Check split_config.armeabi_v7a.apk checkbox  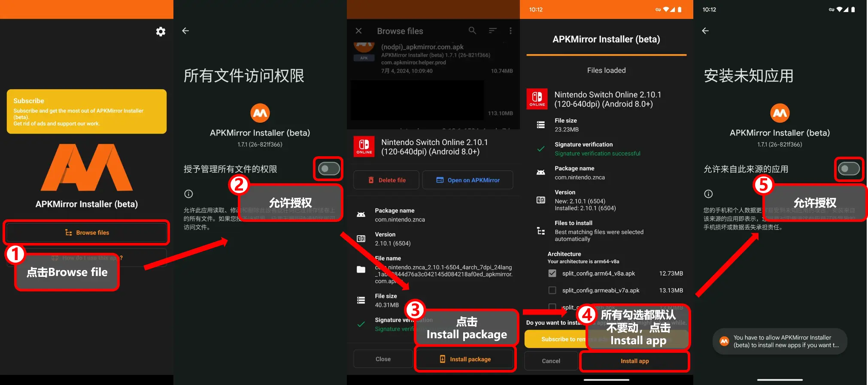tap(552, 291)
